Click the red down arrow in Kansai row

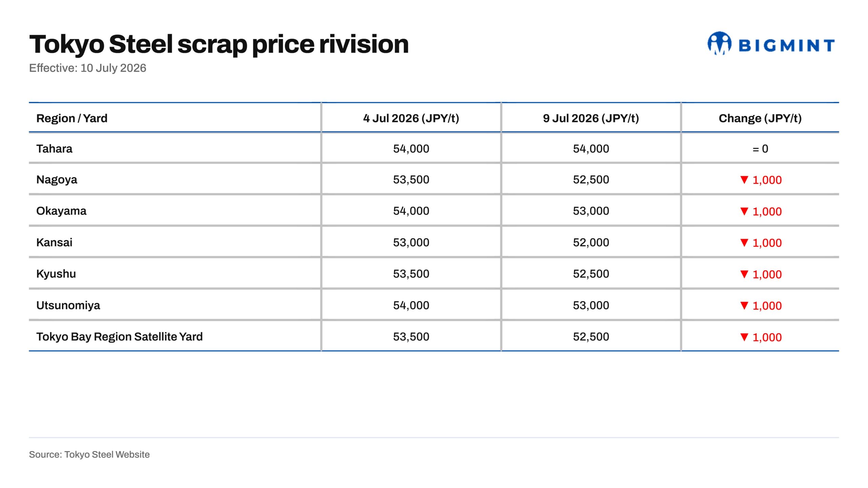pos(744,242)
